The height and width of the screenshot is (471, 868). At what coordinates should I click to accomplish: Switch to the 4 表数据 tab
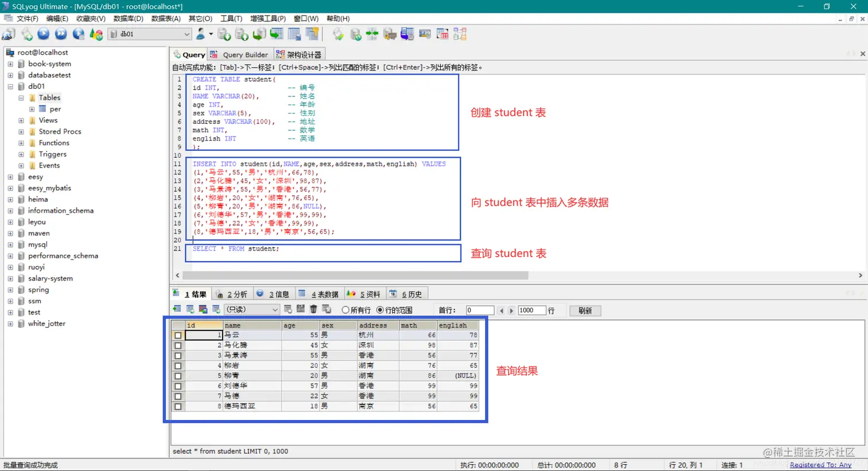pyautogui.click(x=319, y=294)
